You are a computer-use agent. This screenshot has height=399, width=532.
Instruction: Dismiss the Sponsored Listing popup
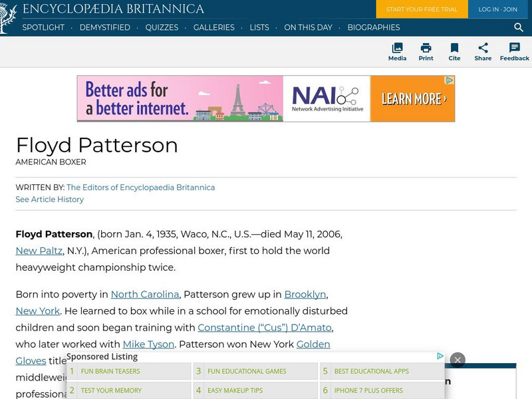(x=458, y=359)
